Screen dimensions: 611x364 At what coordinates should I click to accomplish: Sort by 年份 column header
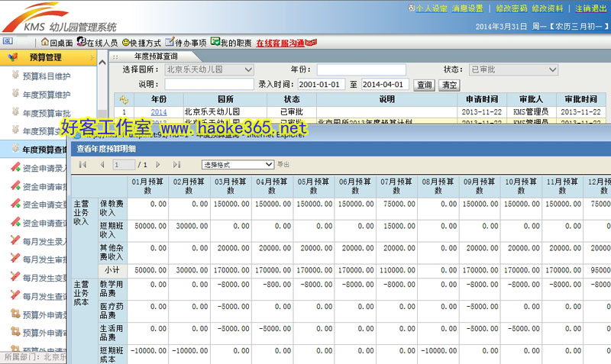click(159, 99)
